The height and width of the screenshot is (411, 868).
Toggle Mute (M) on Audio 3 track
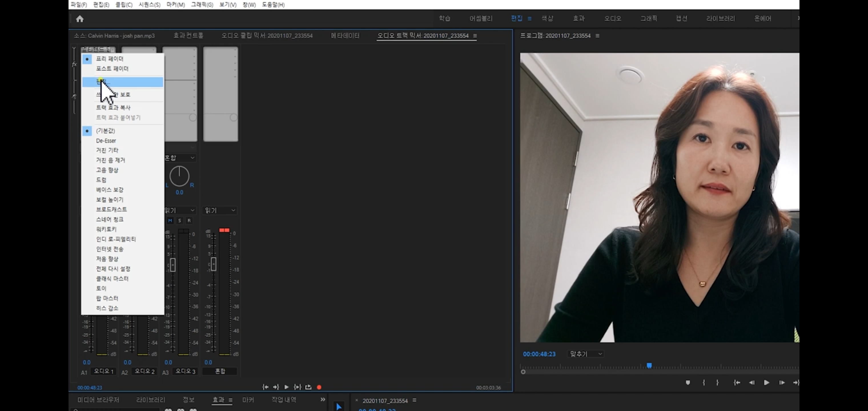[170, 220]
